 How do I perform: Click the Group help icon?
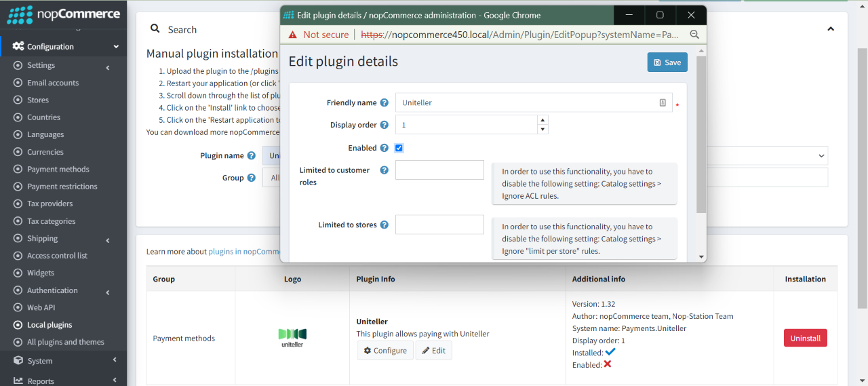tap(252, 178)
